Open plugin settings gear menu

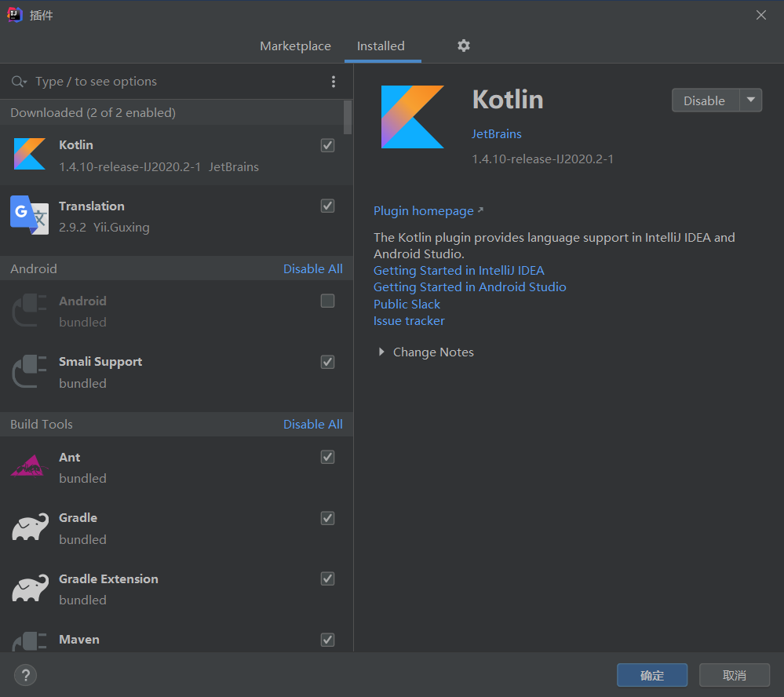tap(464, 46)
